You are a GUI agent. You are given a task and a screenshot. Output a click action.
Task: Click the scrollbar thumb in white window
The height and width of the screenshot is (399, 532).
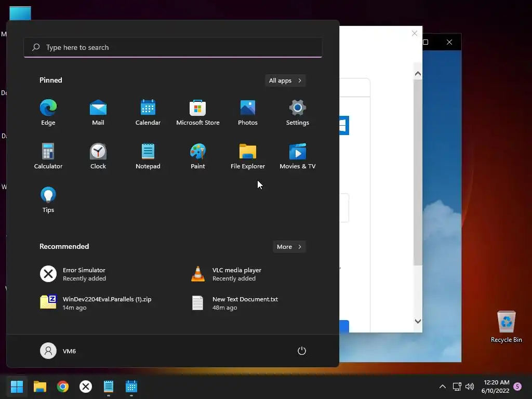[418, 172]
